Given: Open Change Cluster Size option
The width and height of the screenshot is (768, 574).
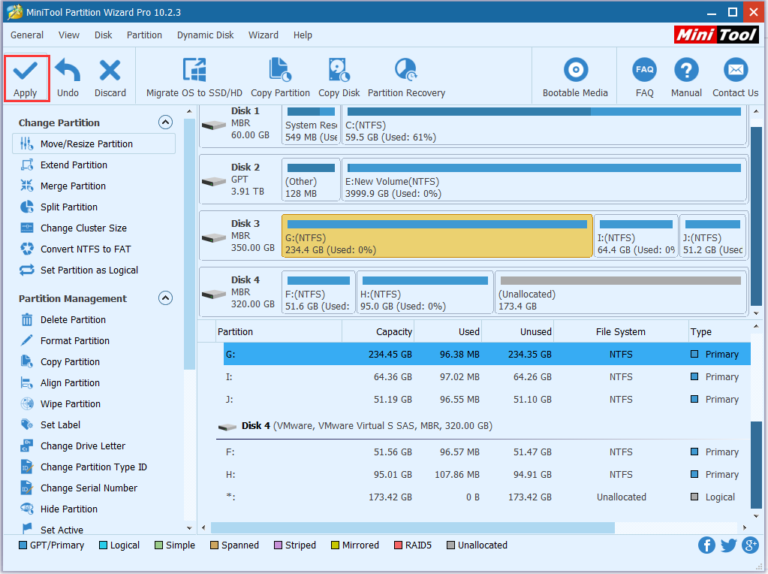Looking at the screenshot, I should click(83, 228).
